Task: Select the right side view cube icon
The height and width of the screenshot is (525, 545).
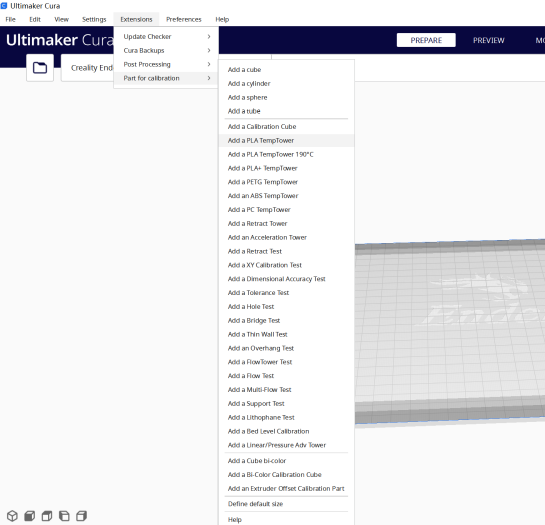Action: click(x=81, y=516)
